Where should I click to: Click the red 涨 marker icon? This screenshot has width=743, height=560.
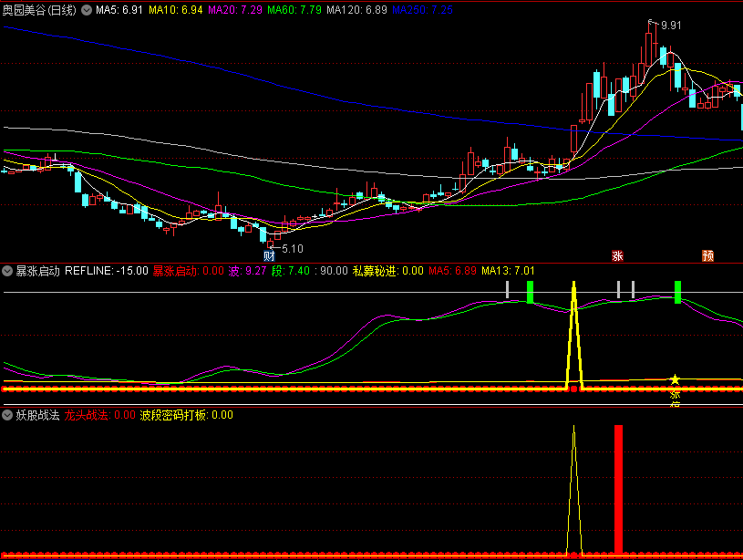[x=617, y=255]
